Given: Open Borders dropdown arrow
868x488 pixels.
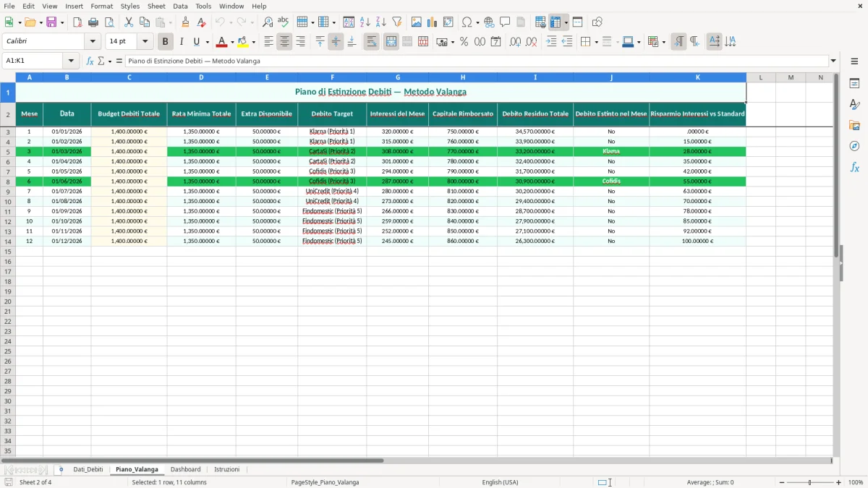Looking at the screenshot, I should click(x=595, y=42).
